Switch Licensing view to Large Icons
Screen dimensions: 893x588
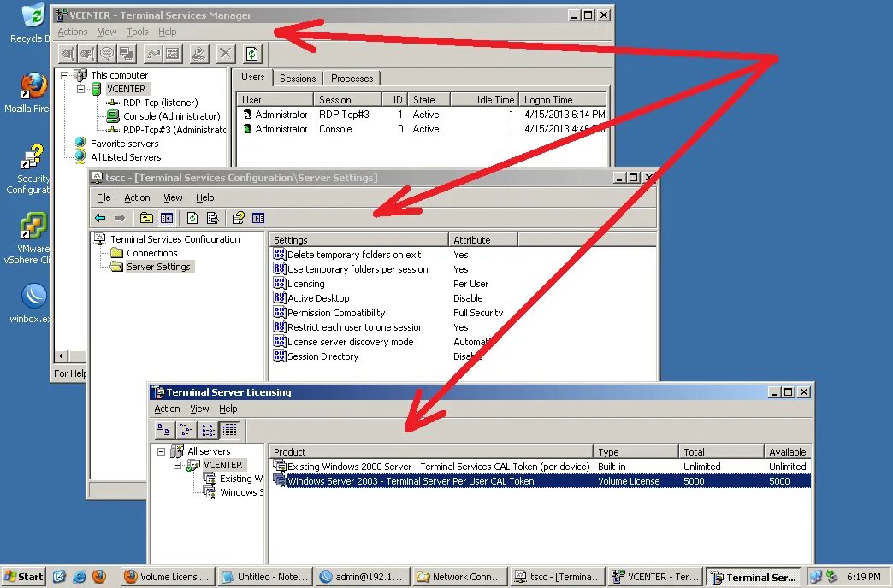(164, 430)
